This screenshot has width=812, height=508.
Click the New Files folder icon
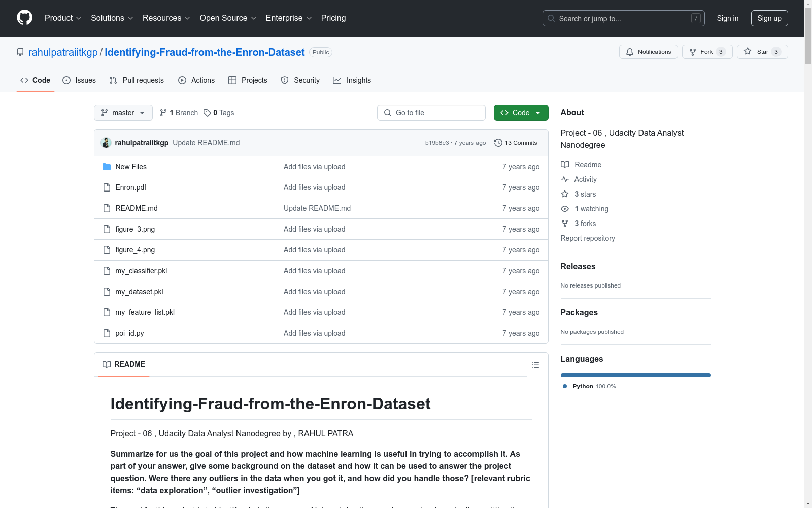pos(107,167)
